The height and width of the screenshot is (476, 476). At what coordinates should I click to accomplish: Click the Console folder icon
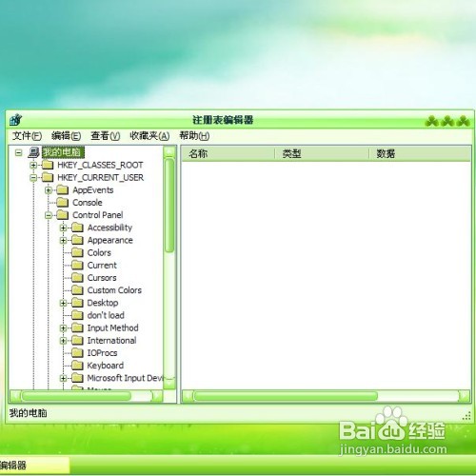pyautogui.click(x=63, y=203)
